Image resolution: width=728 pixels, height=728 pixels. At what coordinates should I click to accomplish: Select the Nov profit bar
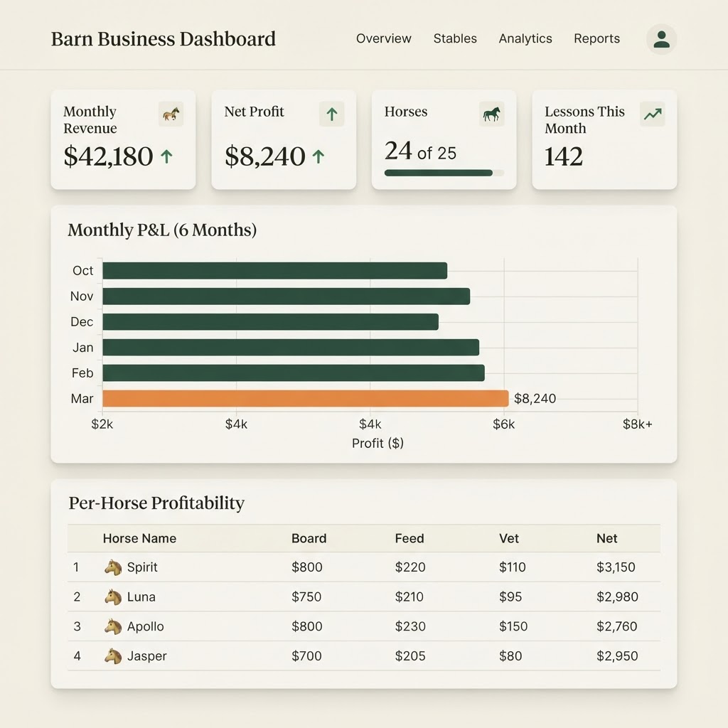286,296
